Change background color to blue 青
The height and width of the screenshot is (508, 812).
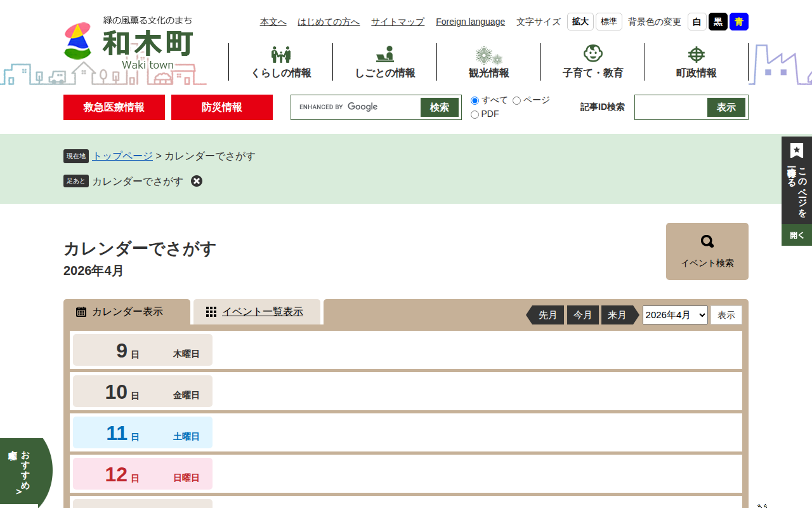click(738, 22)
